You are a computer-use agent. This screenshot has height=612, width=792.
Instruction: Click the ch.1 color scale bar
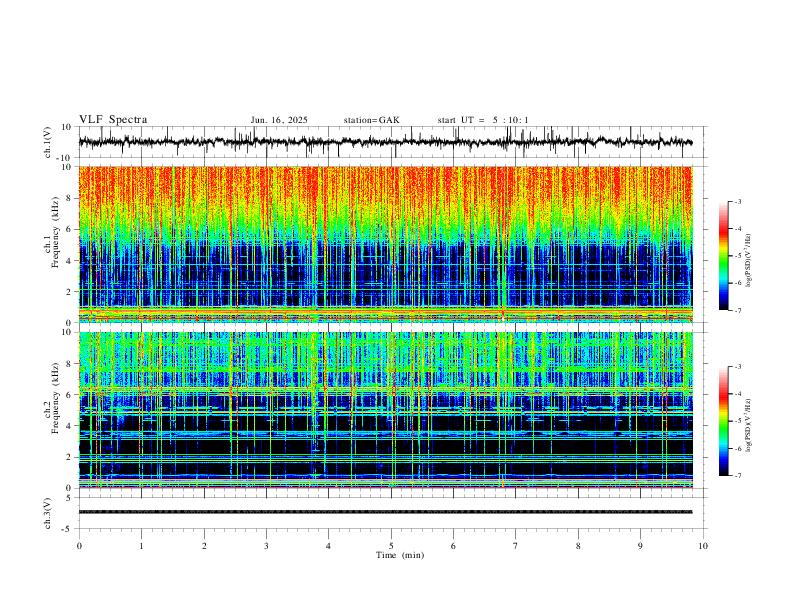click(x=724, y=256)
